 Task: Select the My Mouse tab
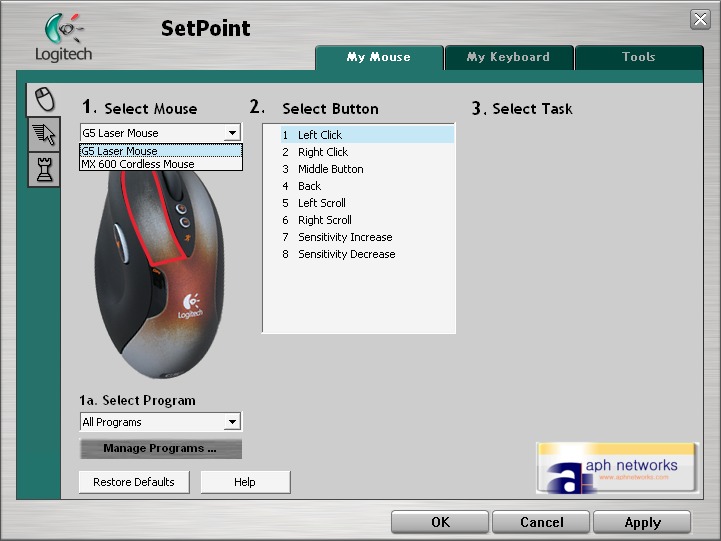[378, 58]
